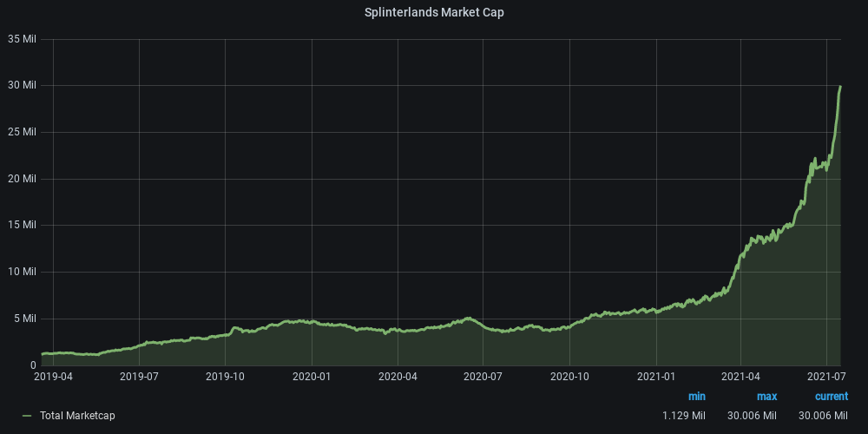Click the 2020-04 x-axis date label
The width and height of the screenshot is (868, 434).
pos(398,377)
